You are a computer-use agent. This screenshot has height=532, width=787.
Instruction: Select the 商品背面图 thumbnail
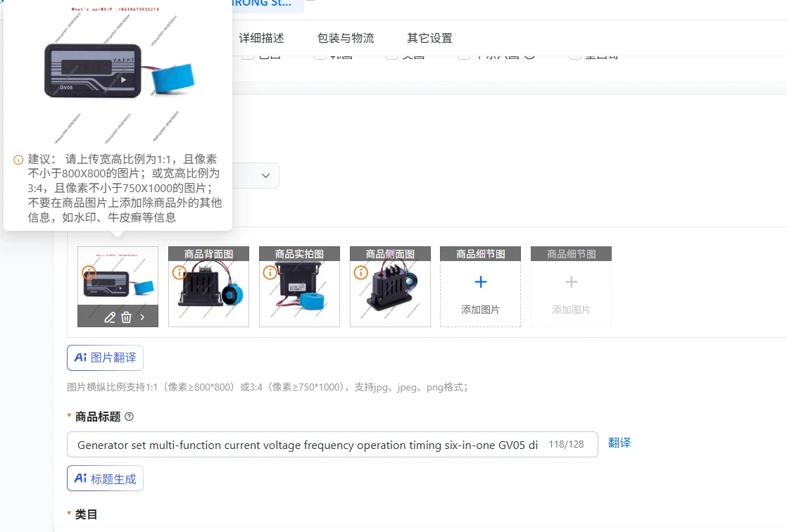(x=209, y=286)
